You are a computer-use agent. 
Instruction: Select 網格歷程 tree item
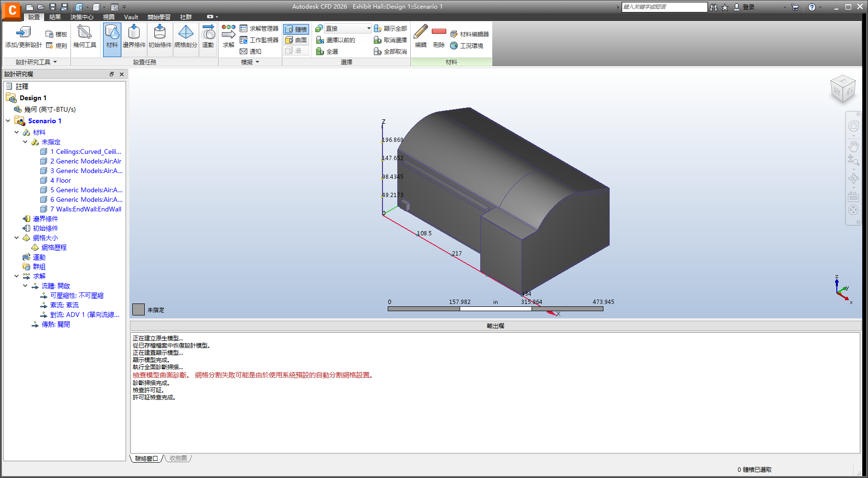point(54,247)
